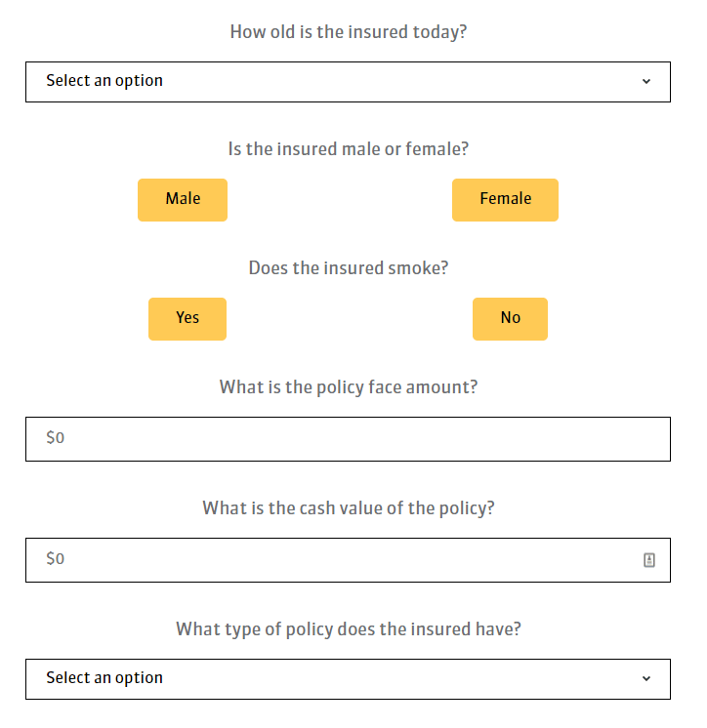Viewport: 707px width, 728px height.
Task: Click 'What is the cash value of the policy?' label
Action: 348,508
